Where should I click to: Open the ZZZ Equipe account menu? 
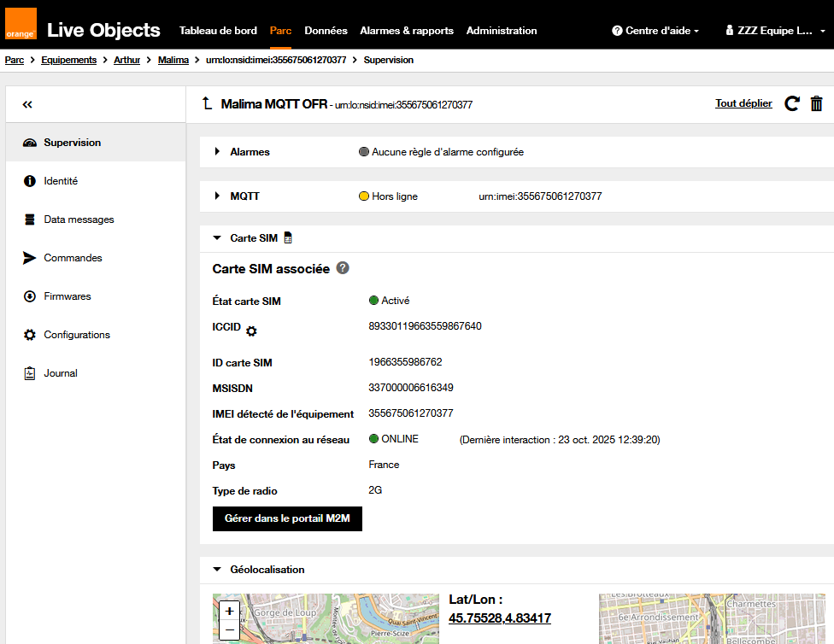click(775, 31)
